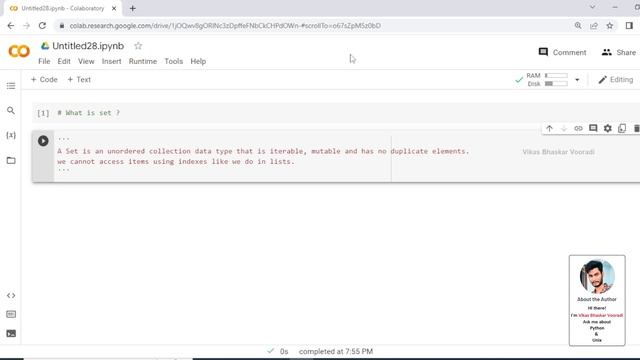Open the File menu
This screenshot has width=640, height=360.
(44, 61)
